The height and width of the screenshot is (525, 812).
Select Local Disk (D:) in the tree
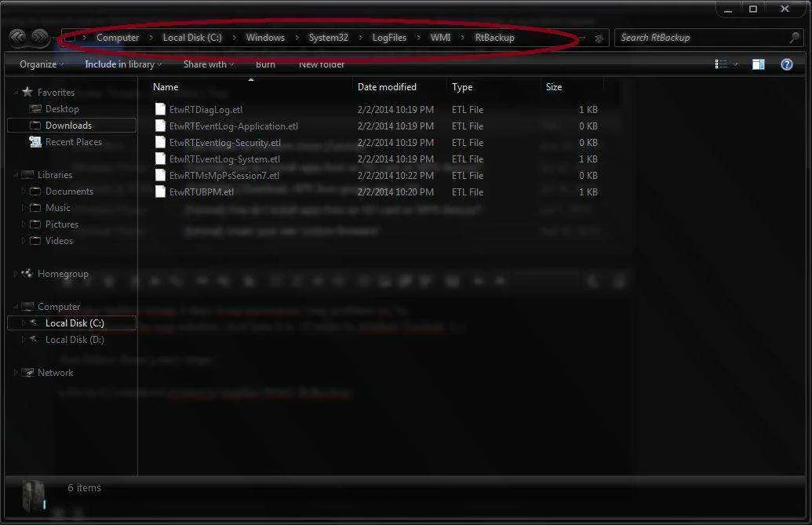point(75,340)
